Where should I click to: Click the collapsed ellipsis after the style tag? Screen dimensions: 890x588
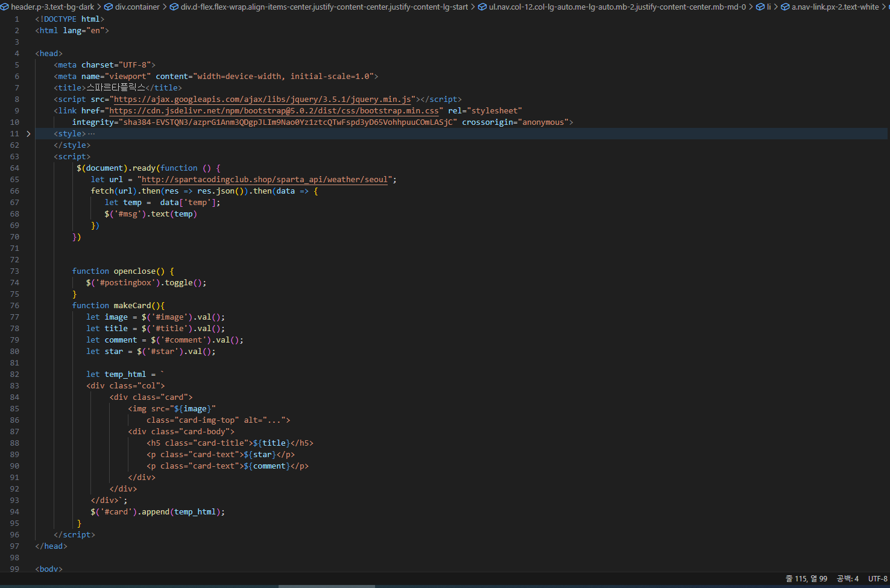(91, 134)
